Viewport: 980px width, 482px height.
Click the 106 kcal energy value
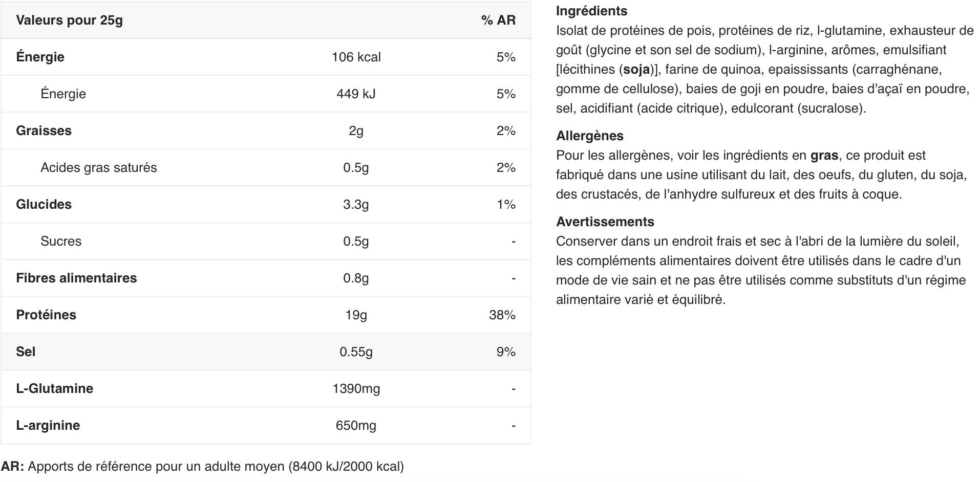pos(356,57)
